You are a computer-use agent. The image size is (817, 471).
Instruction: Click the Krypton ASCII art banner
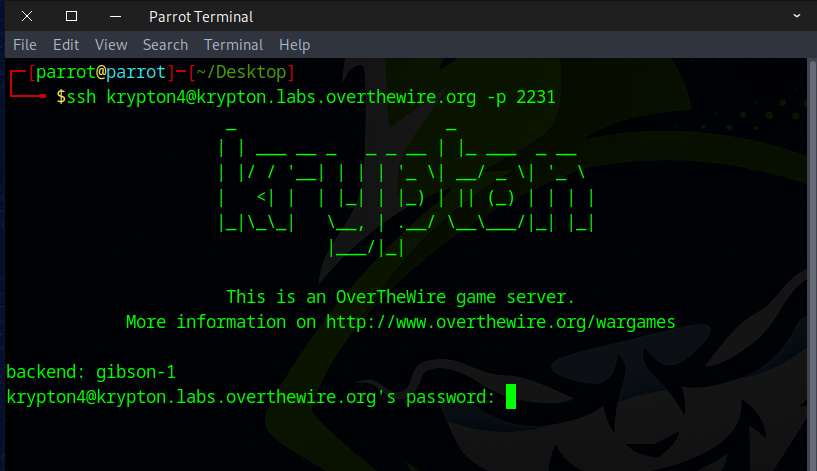point(405,191)
